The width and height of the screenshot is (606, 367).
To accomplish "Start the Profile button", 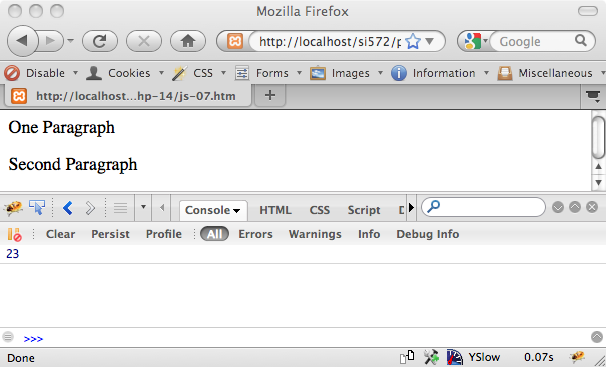I will pyautogui.click(x=164, y=234).
